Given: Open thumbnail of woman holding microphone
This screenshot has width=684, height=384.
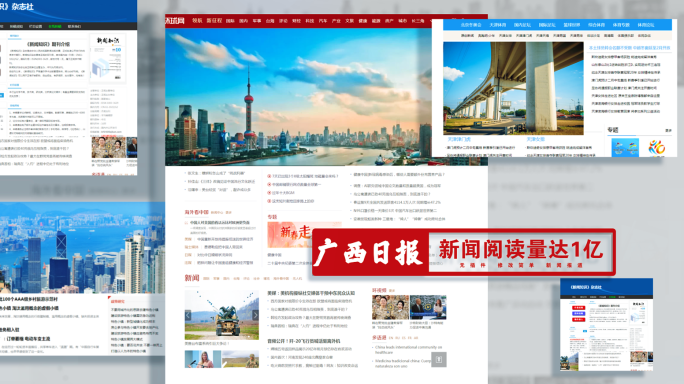Looking at the screenshot, I should coord(203,360).
